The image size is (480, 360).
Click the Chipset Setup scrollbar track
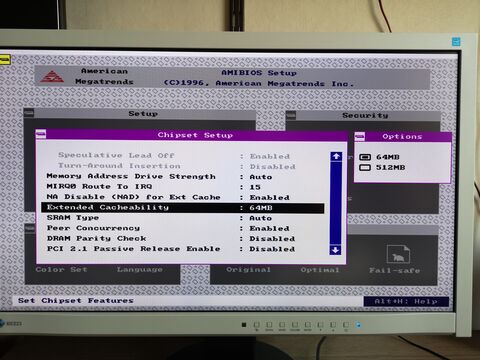pyautogui.click(x=336, y=203)
